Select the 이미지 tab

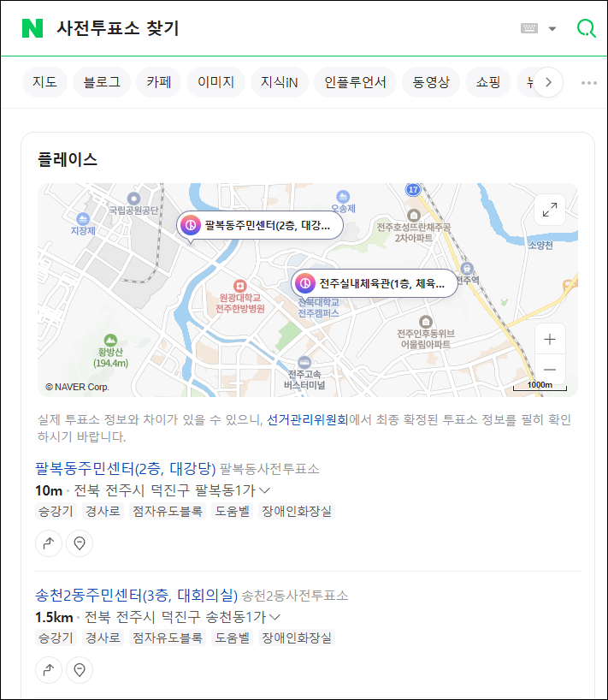coord(215,82)
